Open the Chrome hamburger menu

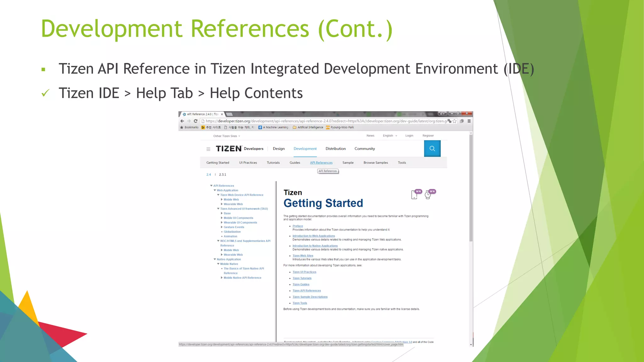tap(469, 121)
